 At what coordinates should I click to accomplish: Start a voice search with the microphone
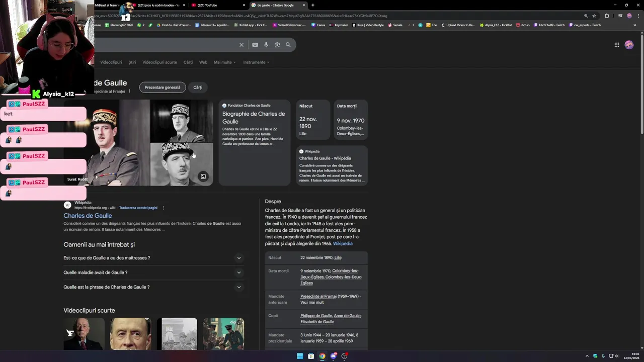[266, 45]
